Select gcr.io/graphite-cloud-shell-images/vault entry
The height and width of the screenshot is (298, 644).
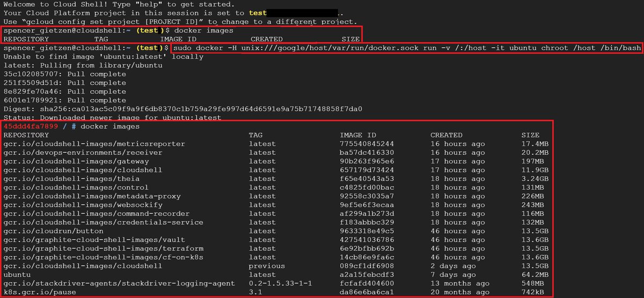pos(94,240)
